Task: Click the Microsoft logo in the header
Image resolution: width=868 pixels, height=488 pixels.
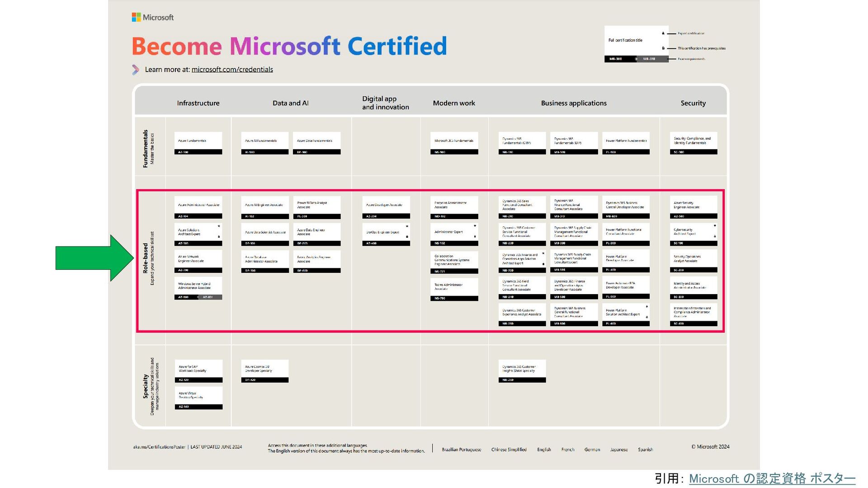Action: [x=153, y=17]
